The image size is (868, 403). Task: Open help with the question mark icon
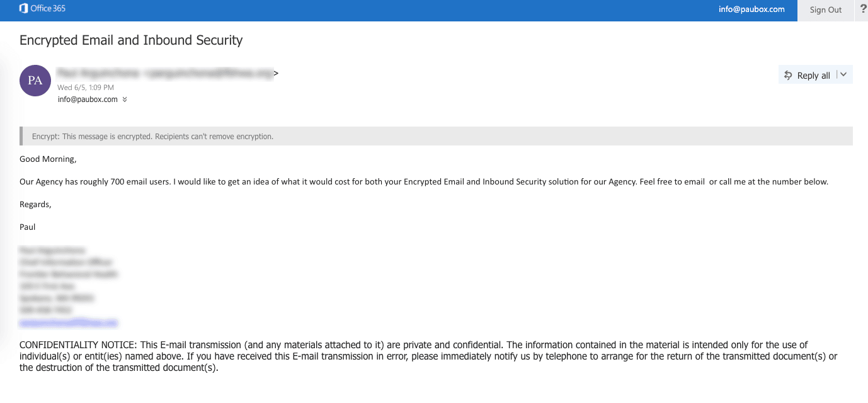[x=863, y=9]
